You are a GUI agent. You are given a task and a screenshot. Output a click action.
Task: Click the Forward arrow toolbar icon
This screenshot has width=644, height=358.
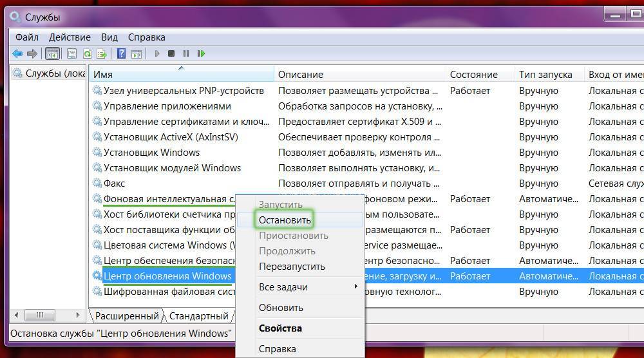pyautogui.click(x=32, y=54)
